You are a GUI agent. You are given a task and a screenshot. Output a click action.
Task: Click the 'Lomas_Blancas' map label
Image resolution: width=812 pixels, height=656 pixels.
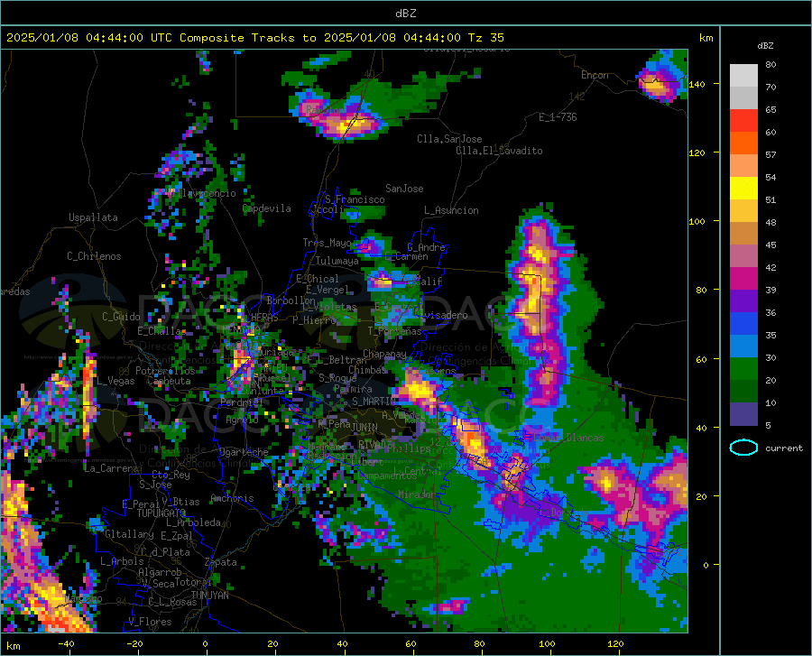[568, 438]
